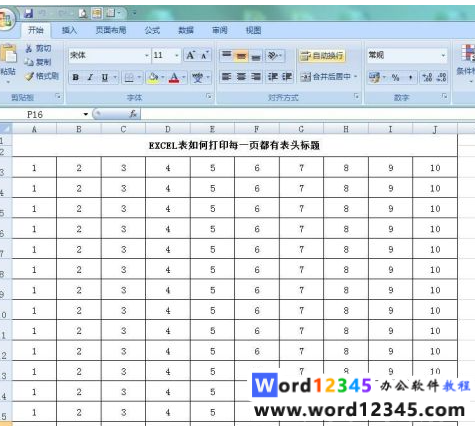This screenshot has height=426, width=475.
Task: Copy selection with 复制
Action: coord(38,62)
